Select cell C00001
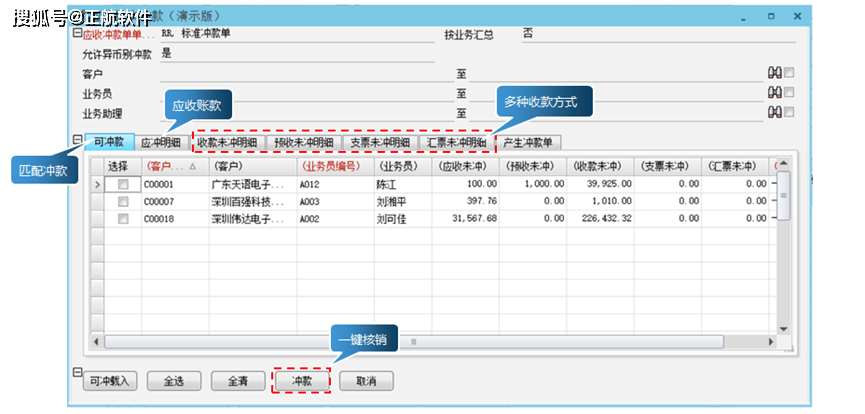865x414 pixels. [175, 183]
